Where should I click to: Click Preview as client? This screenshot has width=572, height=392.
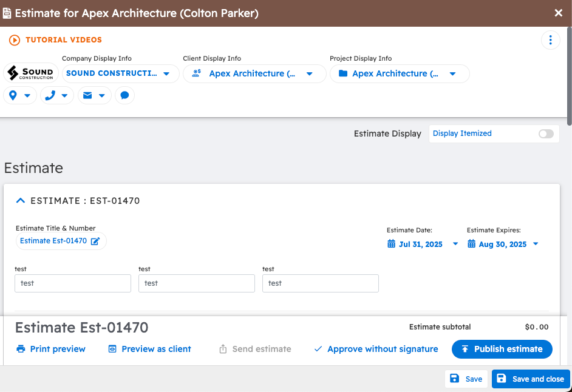coord(149,349)
